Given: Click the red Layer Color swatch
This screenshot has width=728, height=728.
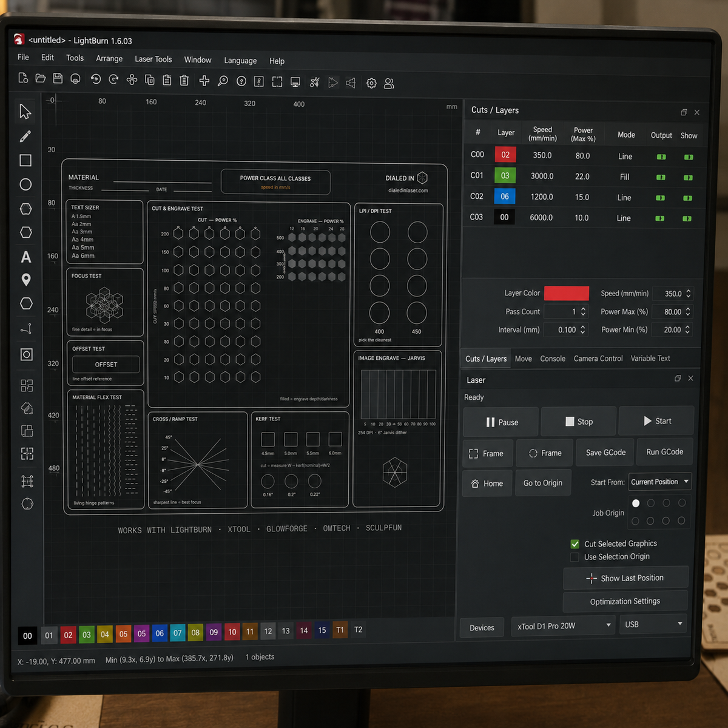Looking at the screenshot, I should tap(567, 294).
